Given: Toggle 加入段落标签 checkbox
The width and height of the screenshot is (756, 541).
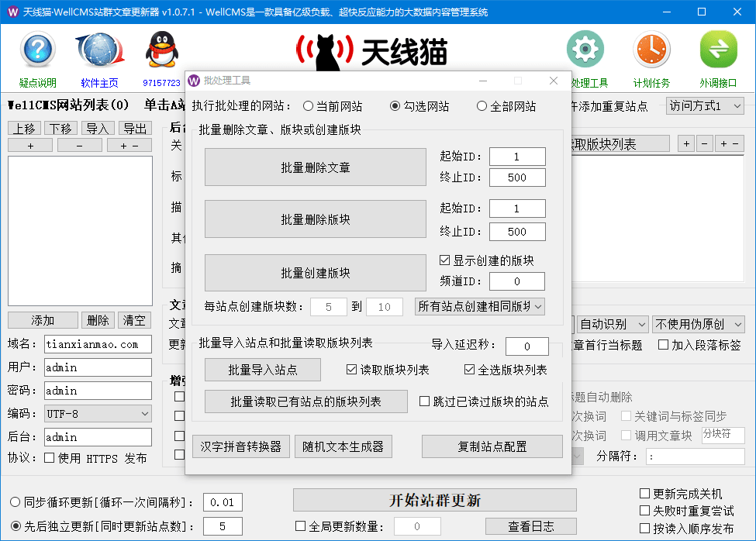Looking at the screenshot, I should coord(664,344).
